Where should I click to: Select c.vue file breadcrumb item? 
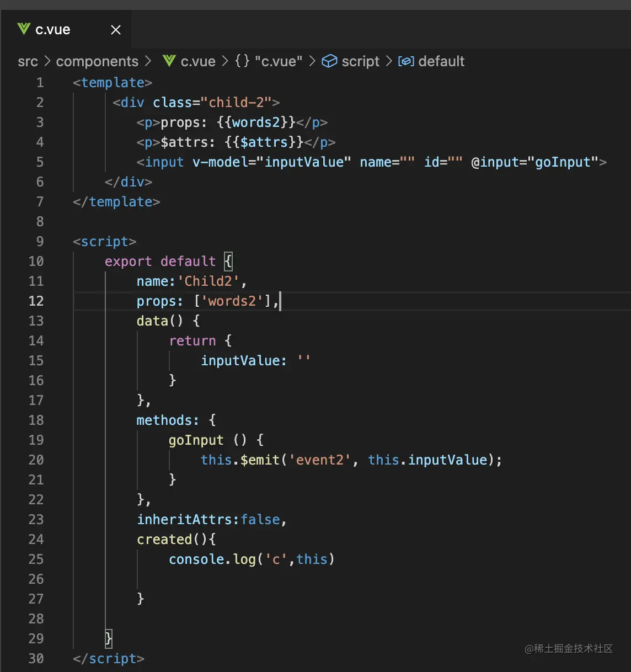point(198,61)
